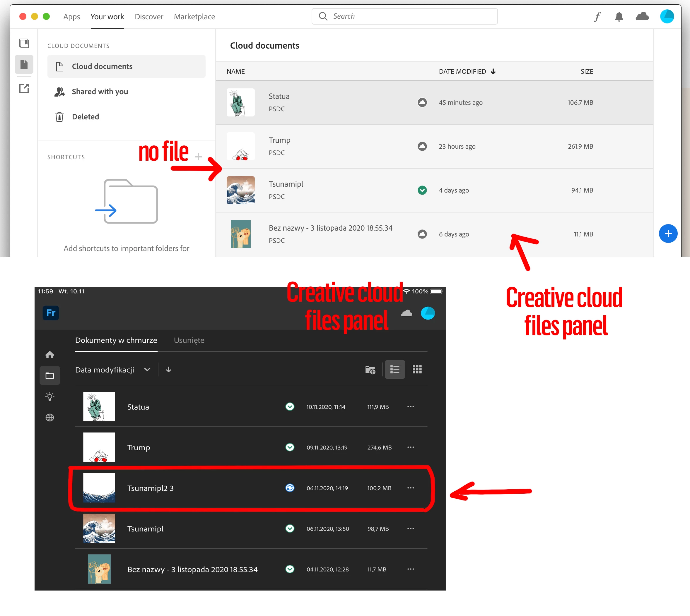Expand the Data modyfikacji sort dropdown

113,370
